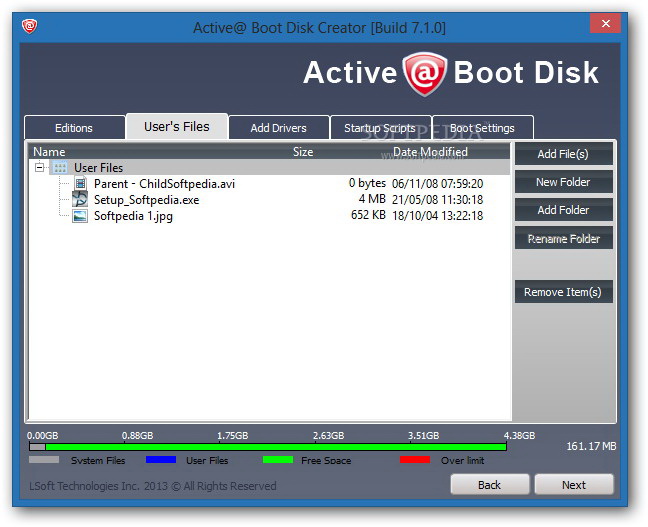Sort by the Date Modified column header
This screenshot has height=527, width=648.
[x=430, y=152]
